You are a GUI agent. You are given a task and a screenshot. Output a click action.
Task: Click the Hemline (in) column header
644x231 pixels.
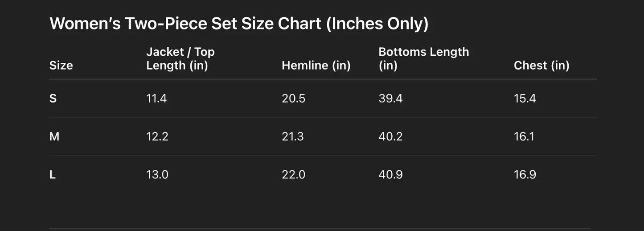point(316,66)
